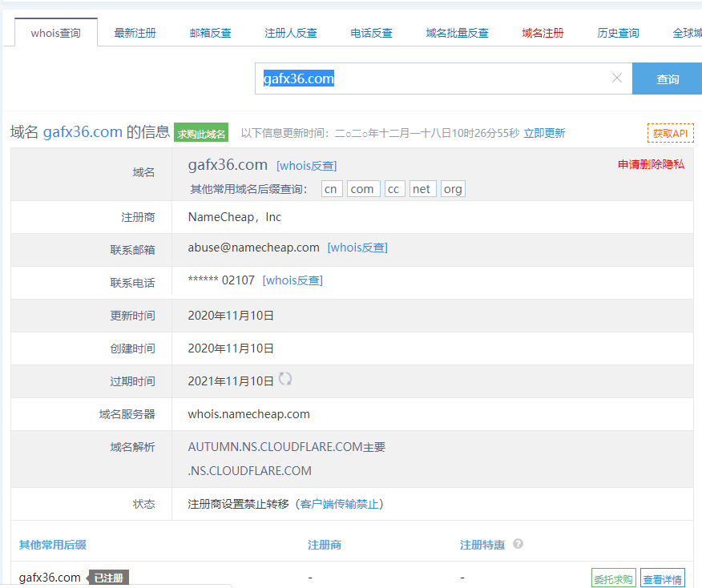Click the 申请删除隐私 link
This screenshot has height=588, width=702.
coord(651,164)
